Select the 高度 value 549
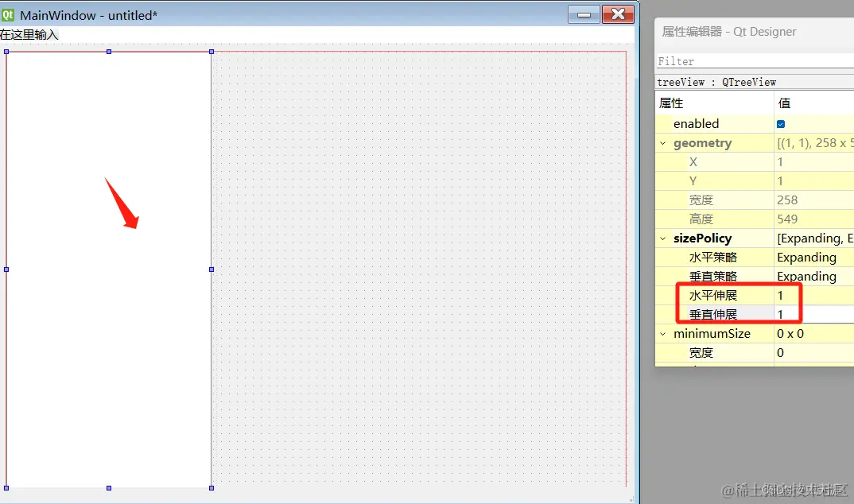The image size is (854, 504). pos(814,219)
